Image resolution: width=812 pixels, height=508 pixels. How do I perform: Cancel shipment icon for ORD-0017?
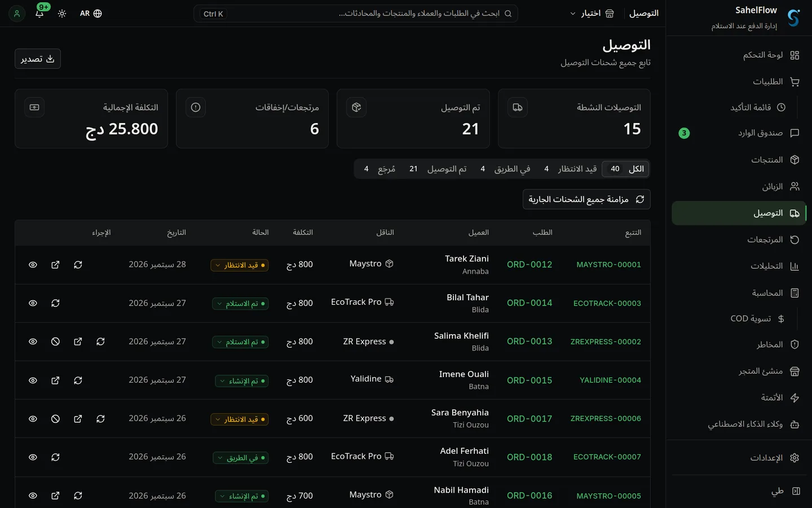(x=55, y=419)
